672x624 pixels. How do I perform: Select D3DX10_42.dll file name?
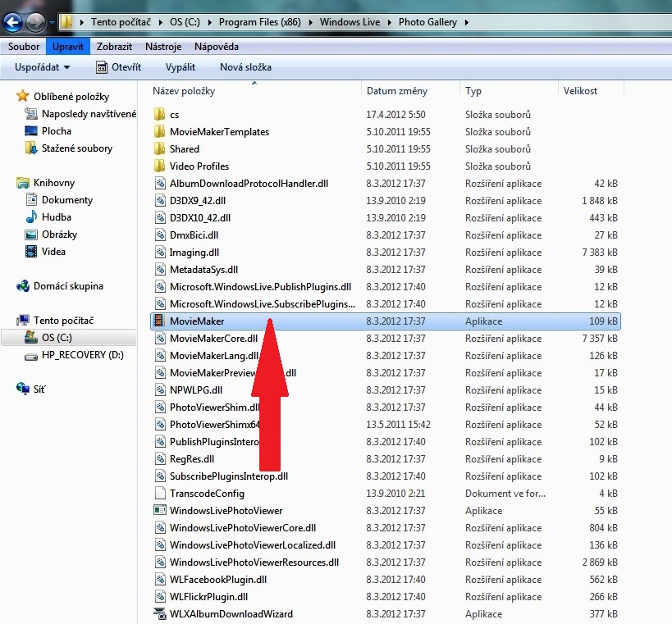(199, 217)
